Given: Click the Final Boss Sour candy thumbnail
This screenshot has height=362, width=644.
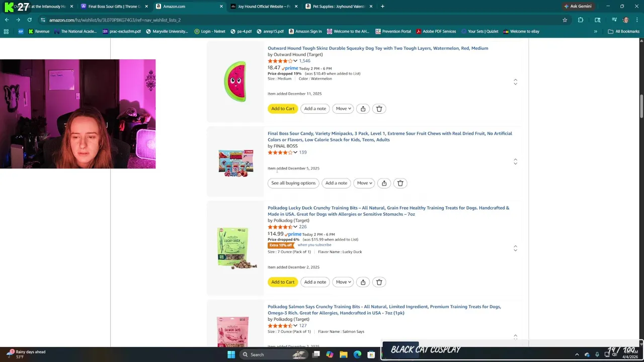Looking at the screenshot, I should [x=235, y=162].
